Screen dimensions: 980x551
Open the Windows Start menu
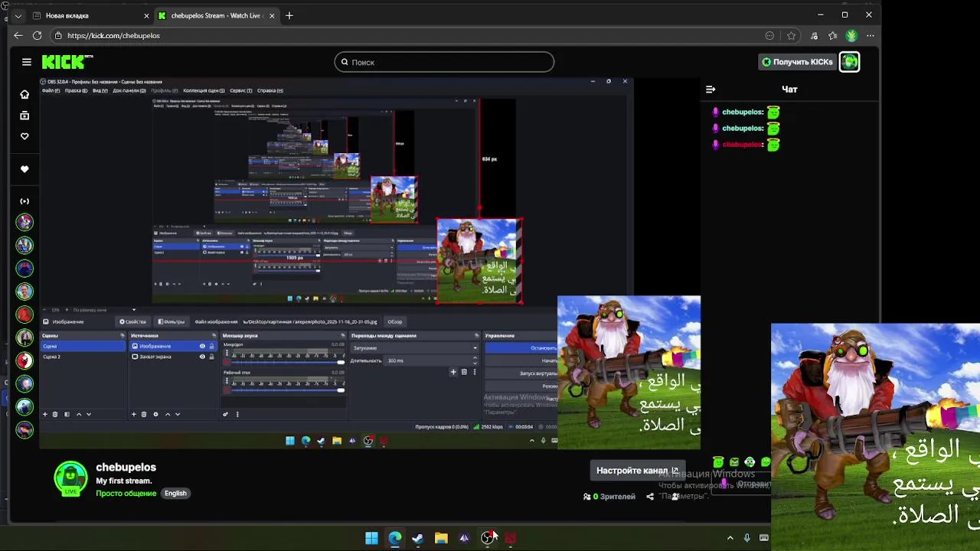371,538
